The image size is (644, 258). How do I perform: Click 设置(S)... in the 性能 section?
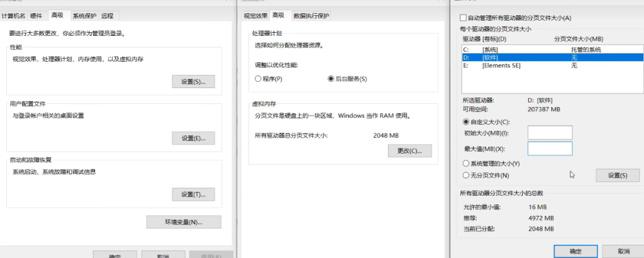193,82
